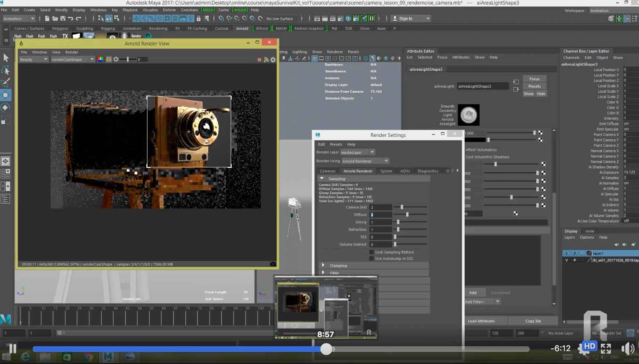Toggle visibility V box of layer1

coord(567,253)
